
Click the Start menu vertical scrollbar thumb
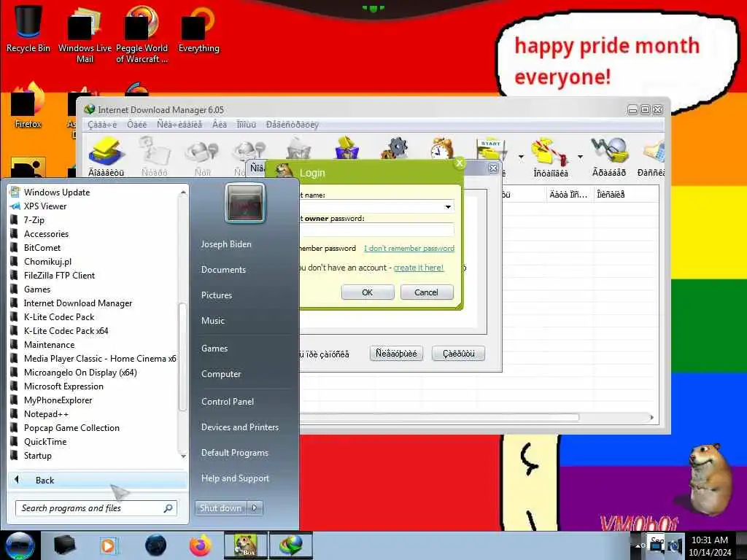pos(182,356)
